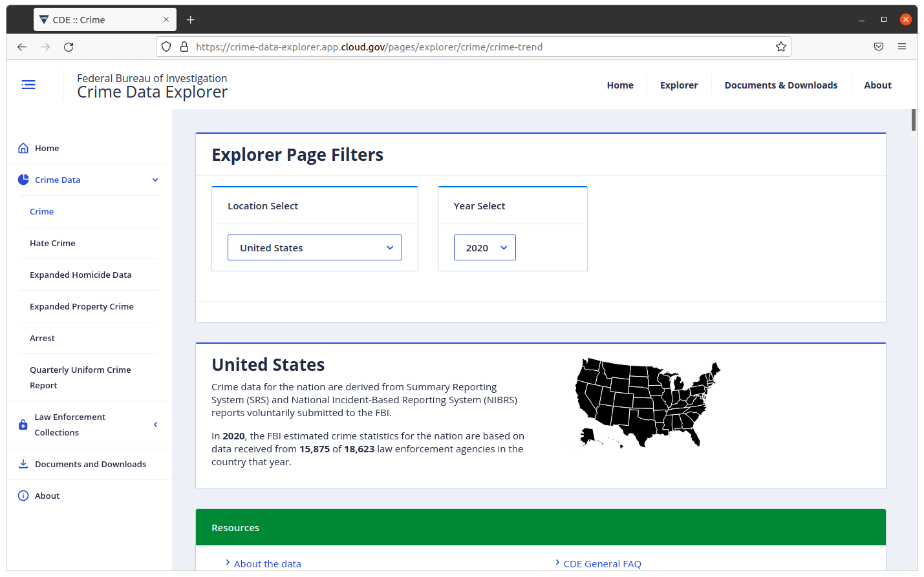
Task: Maximize the browser window
Action: click(884, 20)
